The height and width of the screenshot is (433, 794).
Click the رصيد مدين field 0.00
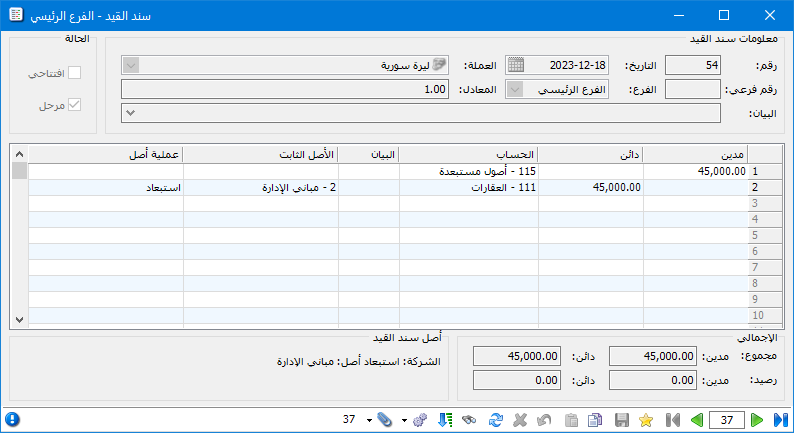coord(653,380)
